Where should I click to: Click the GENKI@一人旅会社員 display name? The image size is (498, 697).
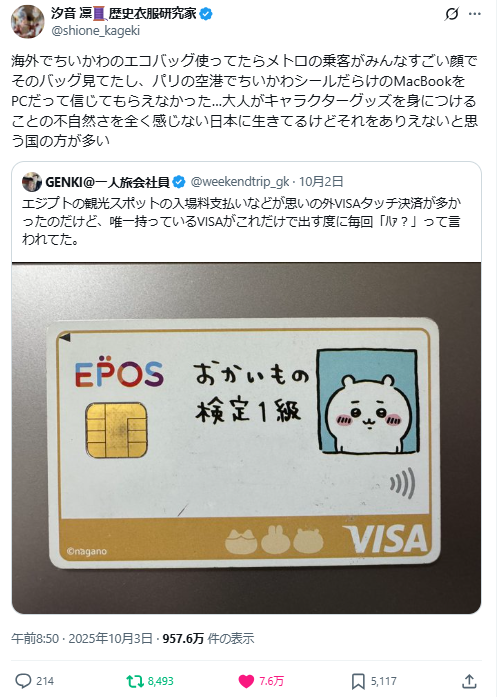pos(108,182)
